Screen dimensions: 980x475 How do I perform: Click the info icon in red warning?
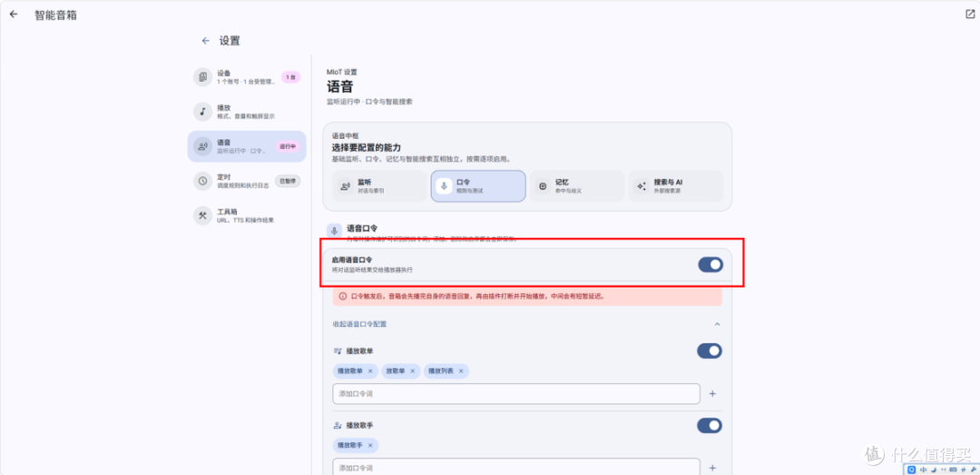tap(342, 296)
